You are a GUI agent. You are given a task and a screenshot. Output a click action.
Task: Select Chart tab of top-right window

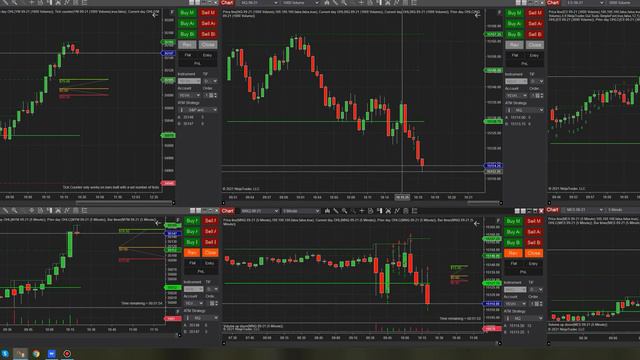click(553, 3)
